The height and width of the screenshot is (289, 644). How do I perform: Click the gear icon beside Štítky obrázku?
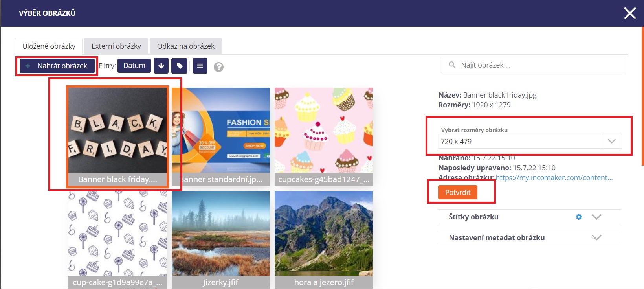pos(578,217)
